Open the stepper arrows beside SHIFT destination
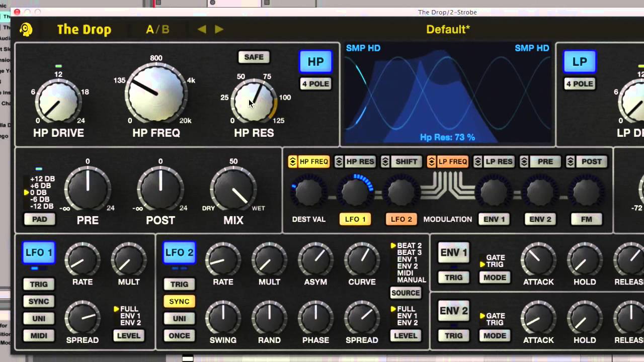 pos(385,161)
